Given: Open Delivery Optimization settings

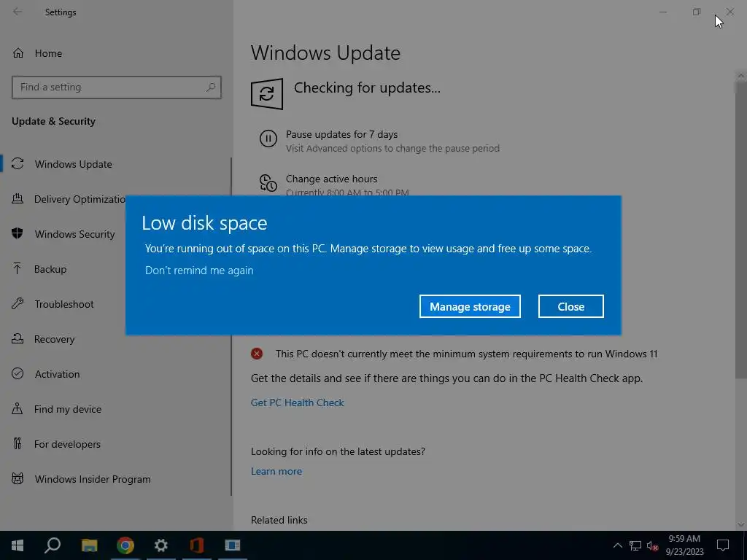Looking at the screenshot, I should (x=80, y=199).
